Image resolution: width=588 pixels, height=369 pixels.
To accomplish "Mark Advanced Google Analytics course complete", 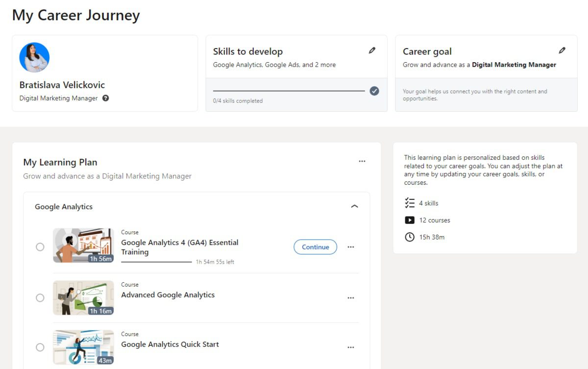I will [x=40, y=297].
